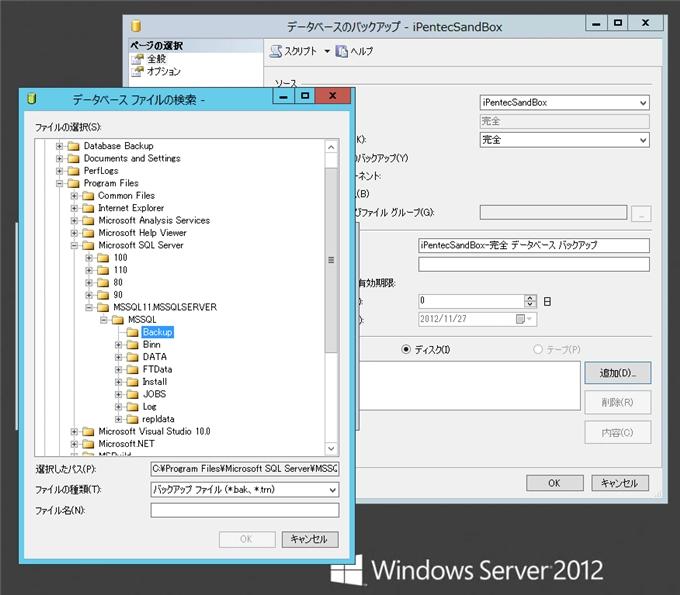Expand Documents and Settings node
The image size is (680, 595).
click(59, 159)
